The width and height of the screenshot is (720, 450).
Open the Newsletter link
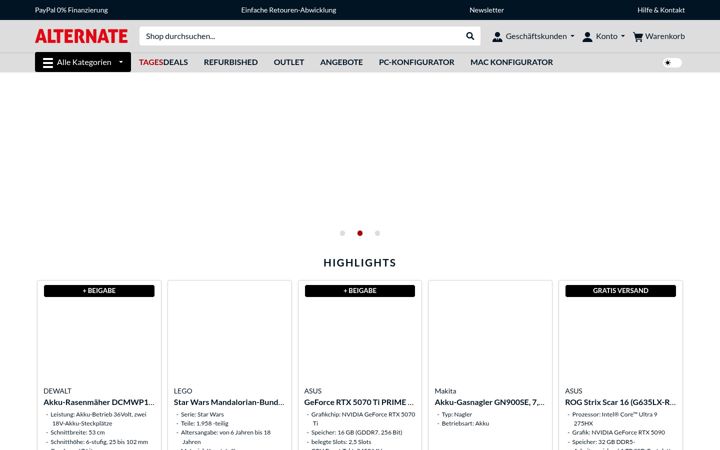click(486, 10)
